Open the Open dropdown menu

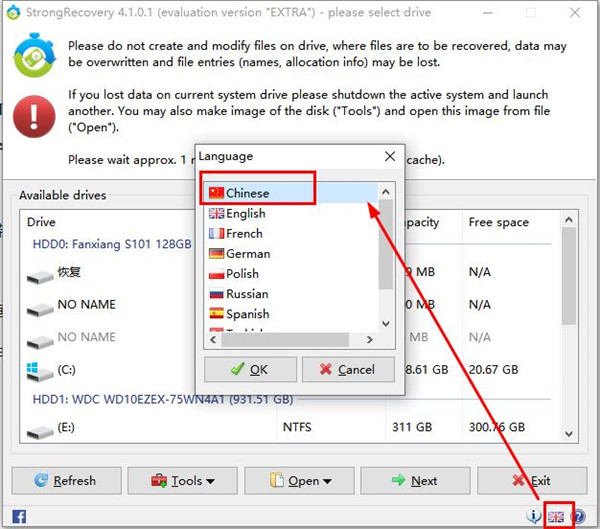(299, 480)
